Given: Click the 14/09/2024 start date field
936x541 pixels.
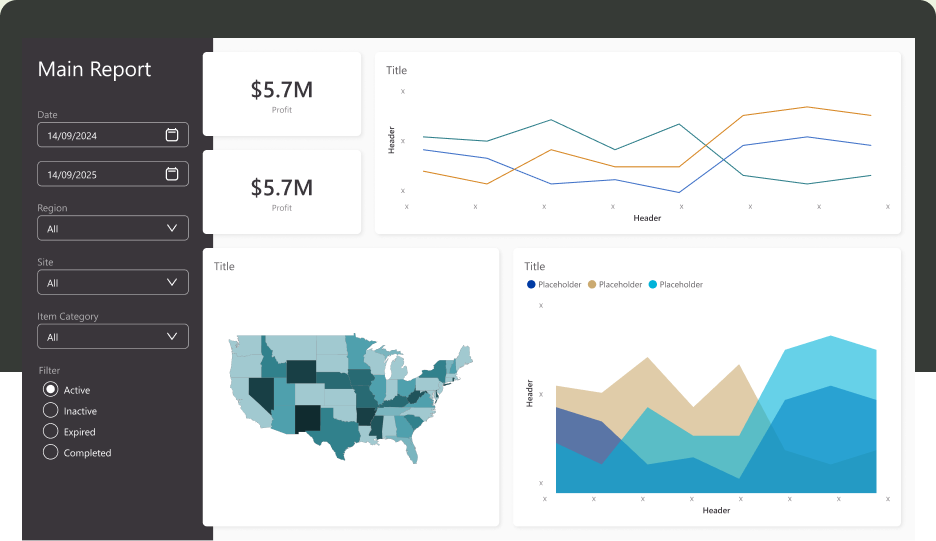Looking at the screenshot, I should tap(113, 135).
